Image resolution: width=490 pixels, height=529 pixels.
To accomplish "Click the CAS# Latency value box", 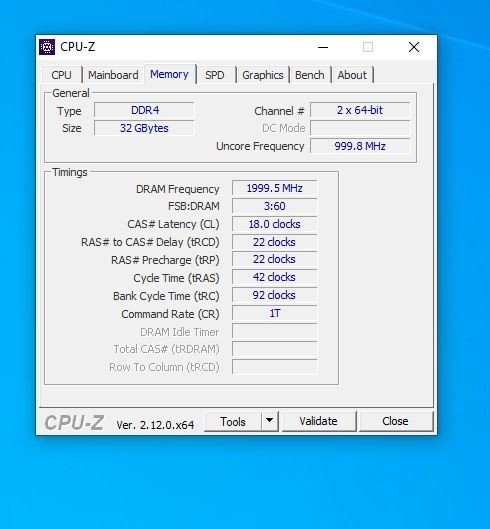I will pyautogui.click(x=274, y=224).
